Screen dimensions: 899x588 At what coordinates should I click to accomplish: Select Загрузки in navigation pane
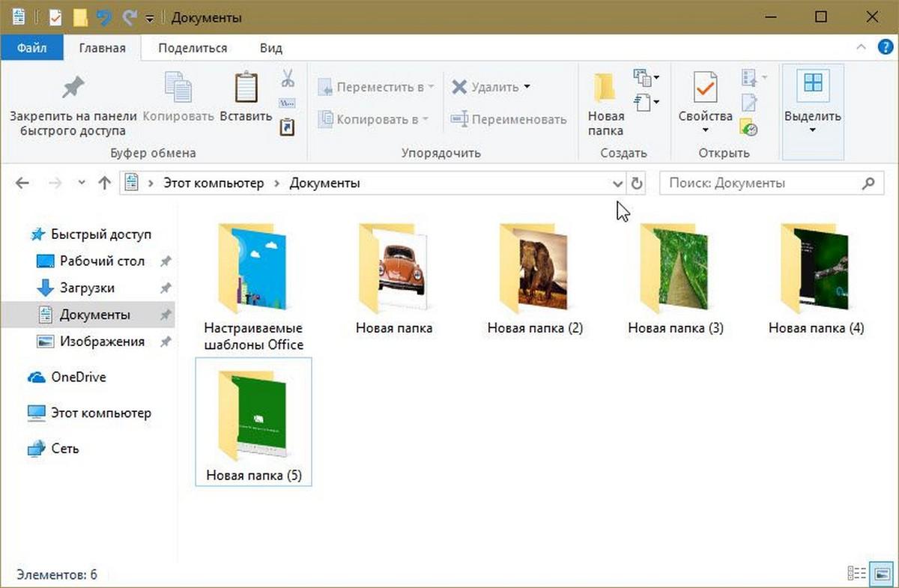tap(87, 288)
